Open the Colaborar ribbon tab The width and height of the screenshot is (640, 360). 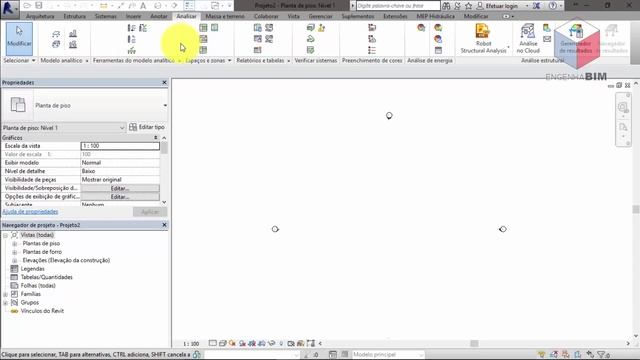266,16
